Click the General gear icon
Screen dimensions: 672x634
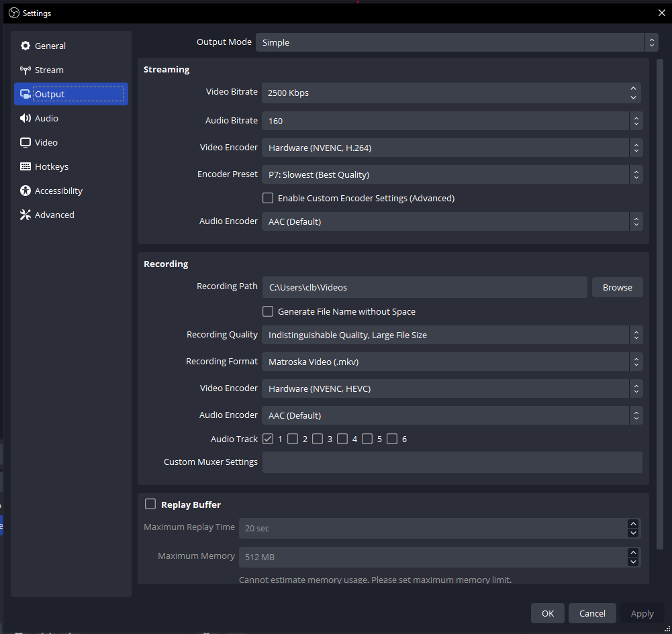(26, 46)
